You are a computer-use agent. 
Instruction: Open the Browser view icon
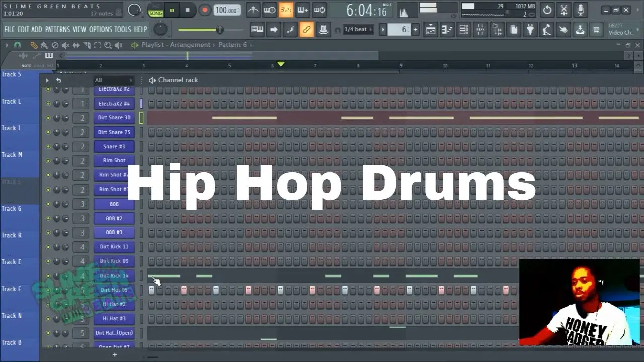point(497,30)
